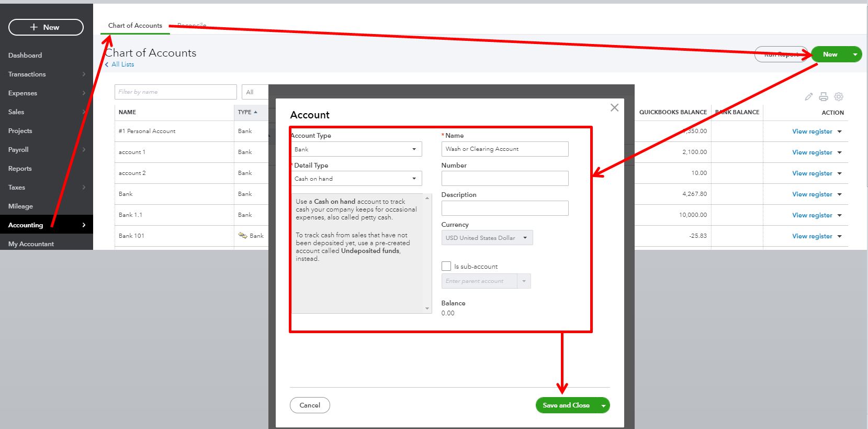Click the pencil edit icon above the table
Screen dimensions: 868x429
pos(808,96)
